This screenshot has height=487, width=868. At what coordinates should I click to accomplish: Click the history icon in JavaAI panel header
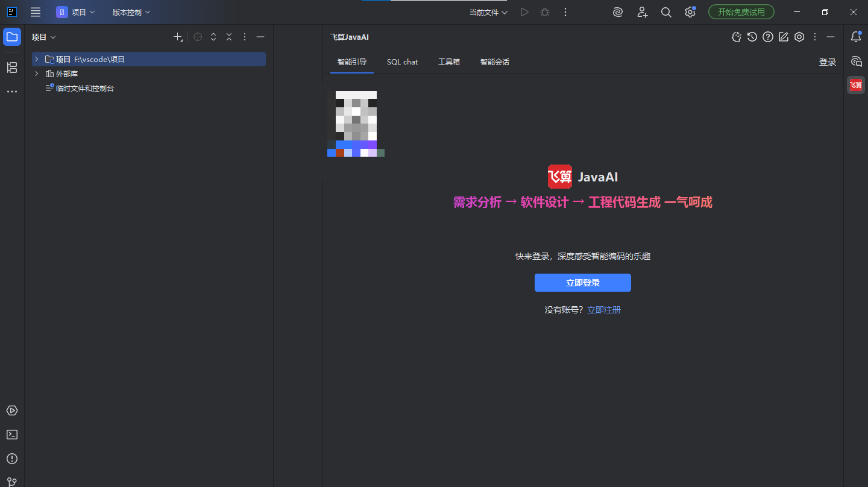(752, 37)
